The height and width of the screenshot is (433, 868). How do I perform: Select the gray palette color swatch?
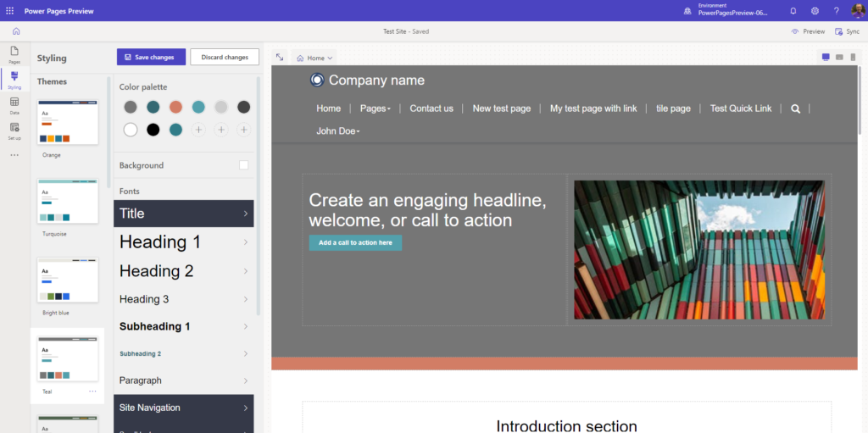click(131, 107)
